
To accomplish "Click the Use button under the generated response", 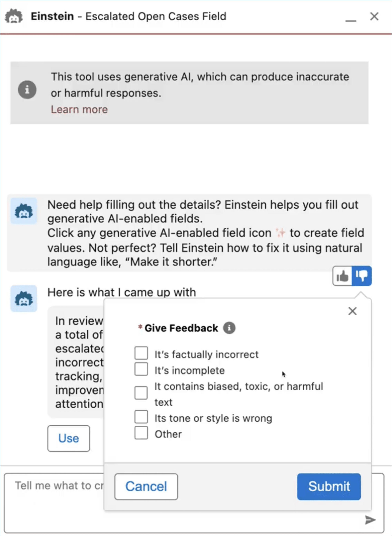I will 69,438.
